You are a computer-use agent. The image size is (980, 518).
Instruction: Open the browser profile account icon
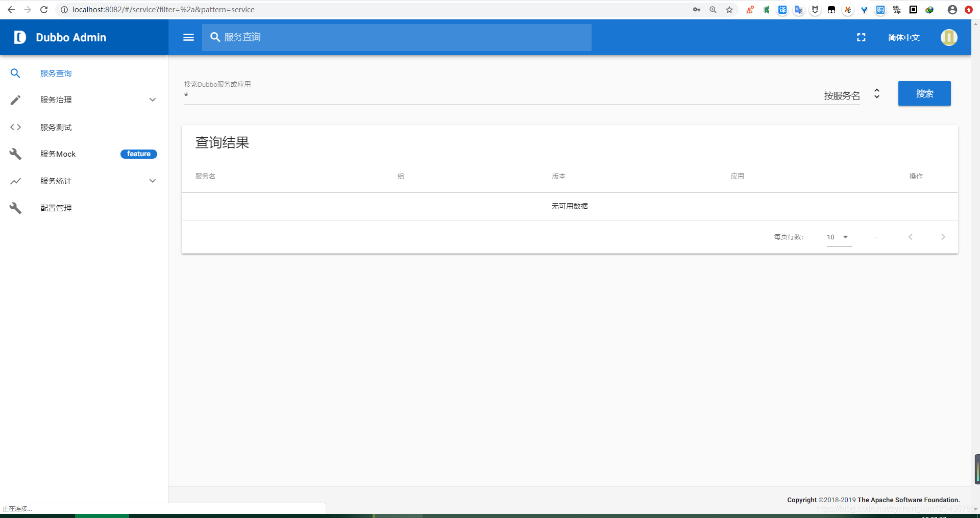point(952,10)
